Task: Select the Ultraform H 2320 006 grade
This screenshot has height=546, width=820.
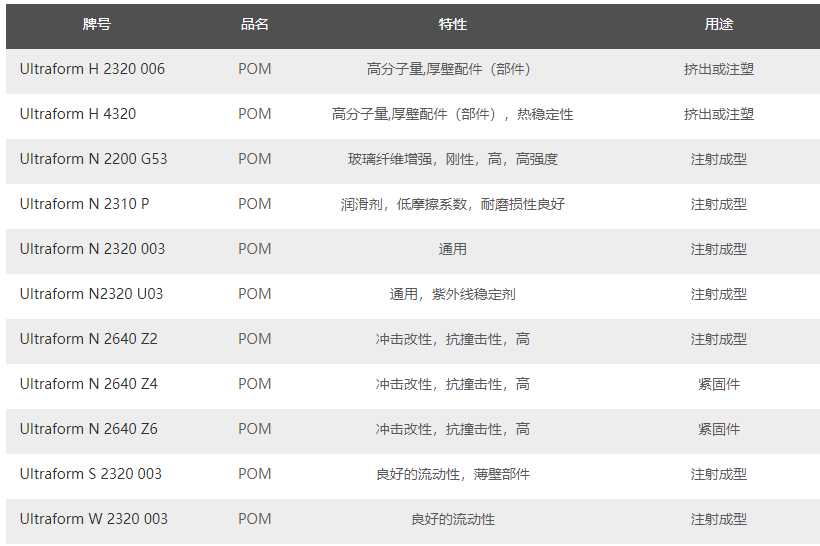Action: [92, 69]
